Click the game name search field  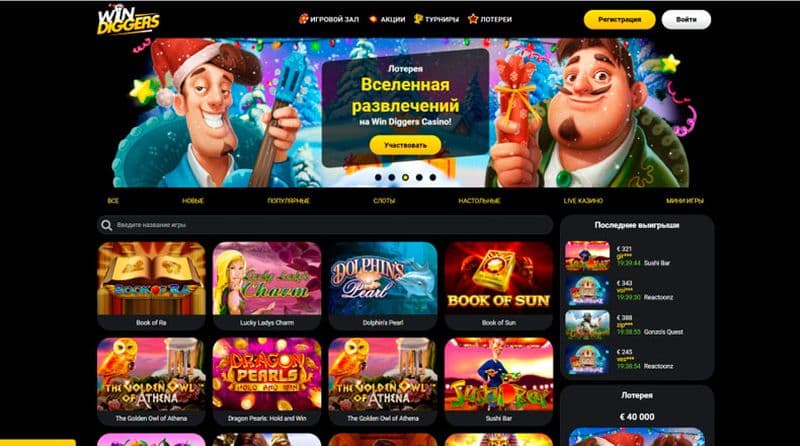pos(325,225)
